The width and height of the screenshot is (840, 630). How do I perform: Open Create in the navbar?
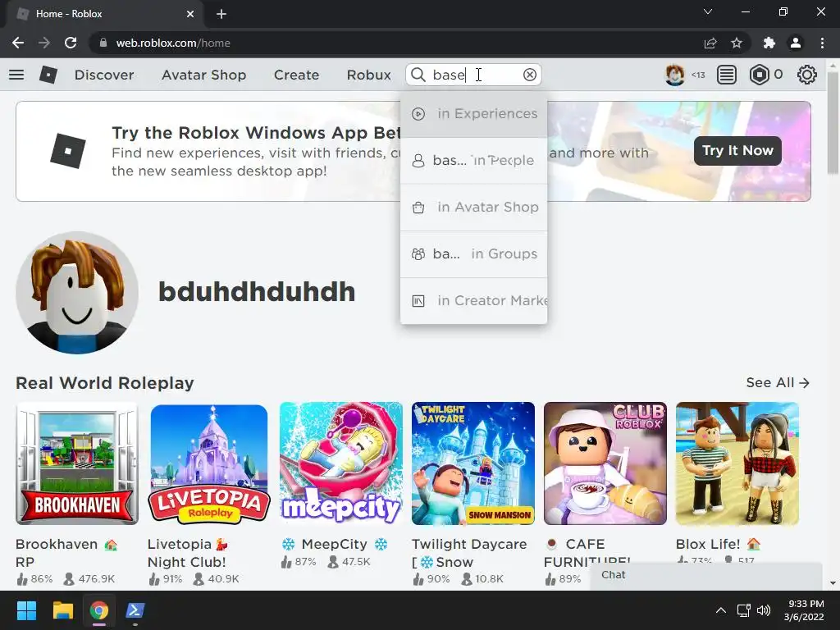(296, 75)
